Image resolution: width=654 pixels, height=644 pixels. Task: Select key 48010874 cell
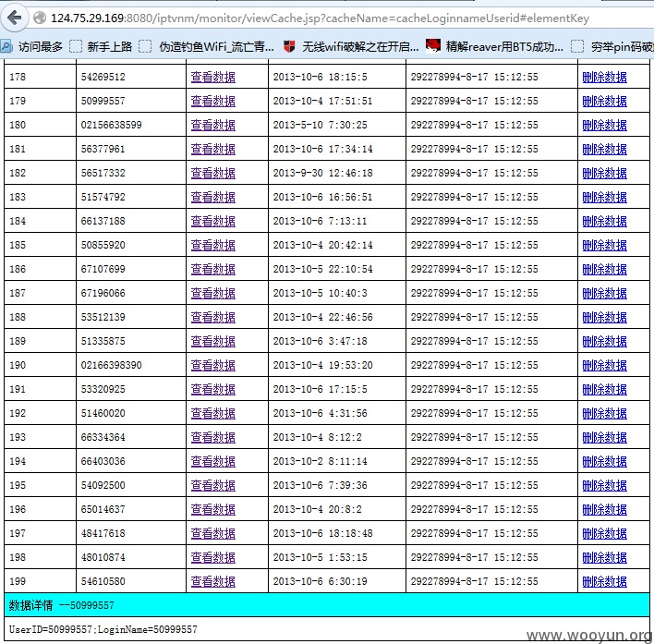pos(131,557)
